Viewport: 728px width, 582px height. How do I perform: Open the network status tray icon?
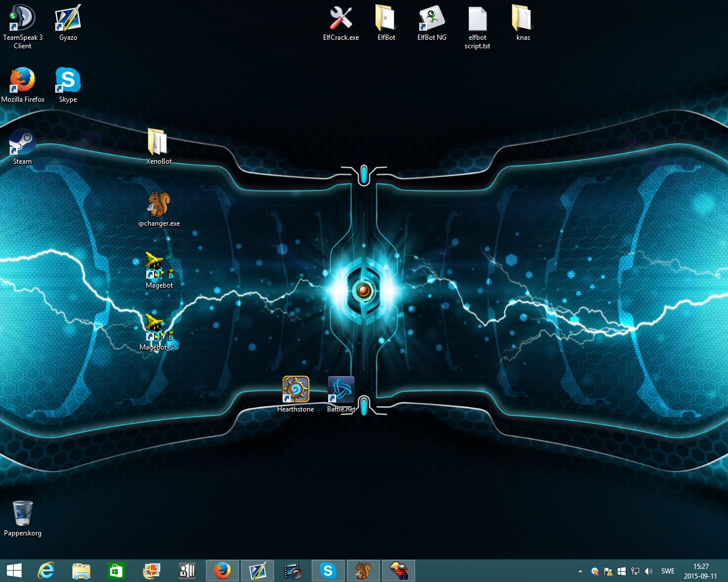635,571
